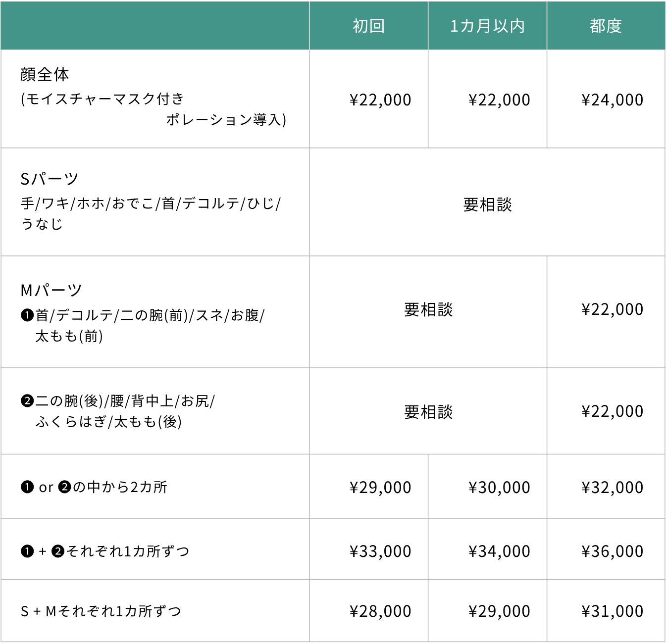Click the ❶ icon before 首/デコルテ
Viewport: 667px width, 644px height.
click(27, 315)
